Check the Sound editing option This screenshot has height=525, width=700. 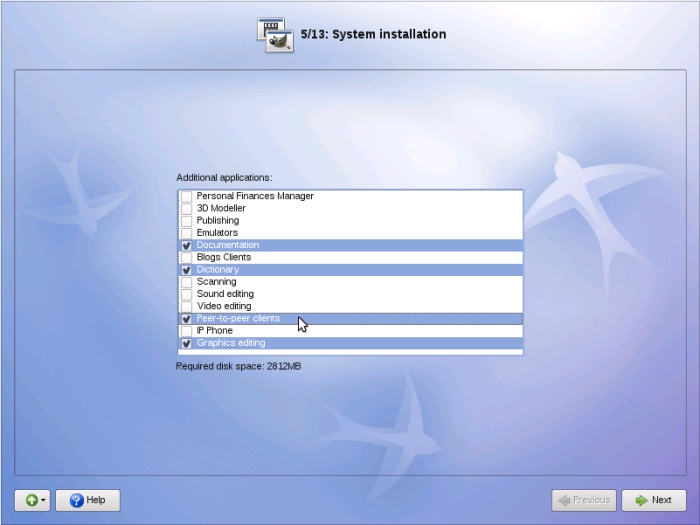tap(187, 294)
